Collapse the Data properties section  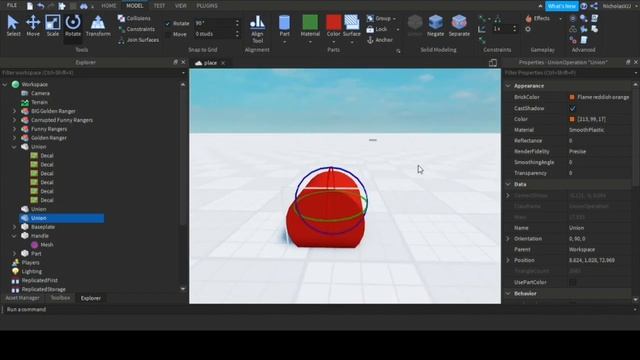[x=508, y=184]
